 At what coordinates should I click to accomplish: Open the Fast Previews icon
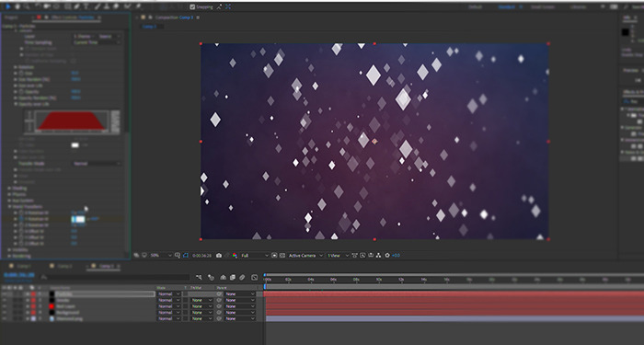[x=362, y=256]
